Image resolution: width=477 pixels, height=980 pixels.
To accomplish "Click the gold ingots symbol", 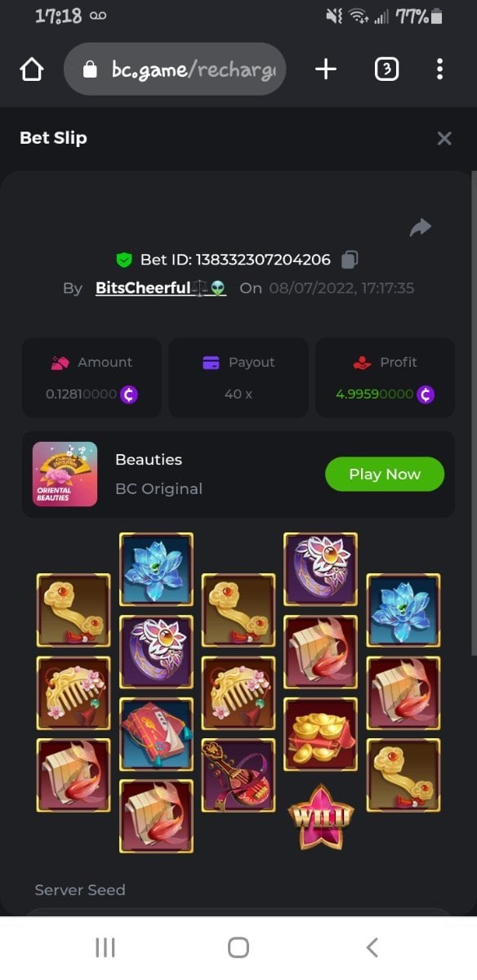I will [x=320, y=734].
